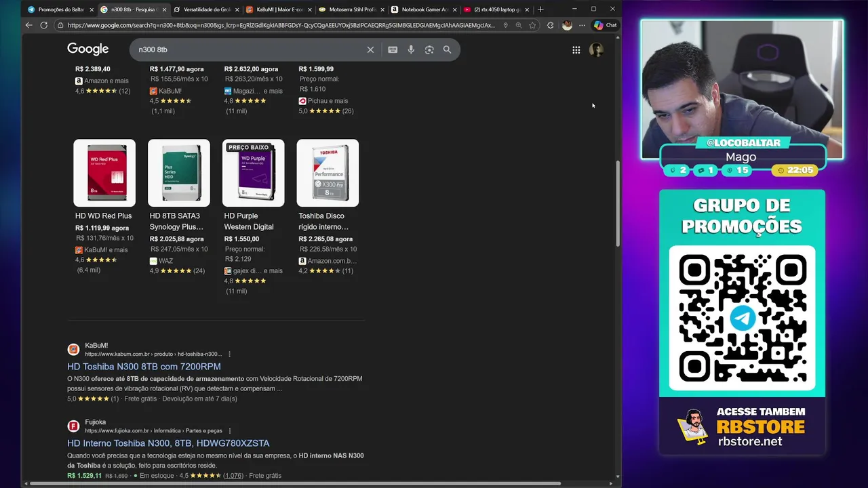Click the Toshiba X300 Pro product image
The image size is (868, 488).
tap(328, 173)
